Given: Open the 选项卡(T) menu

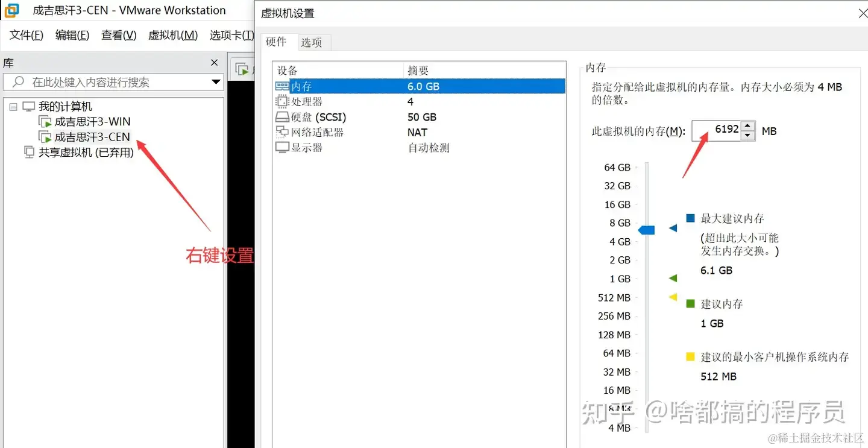Looking at the screenshot, I should pos(231,35).
